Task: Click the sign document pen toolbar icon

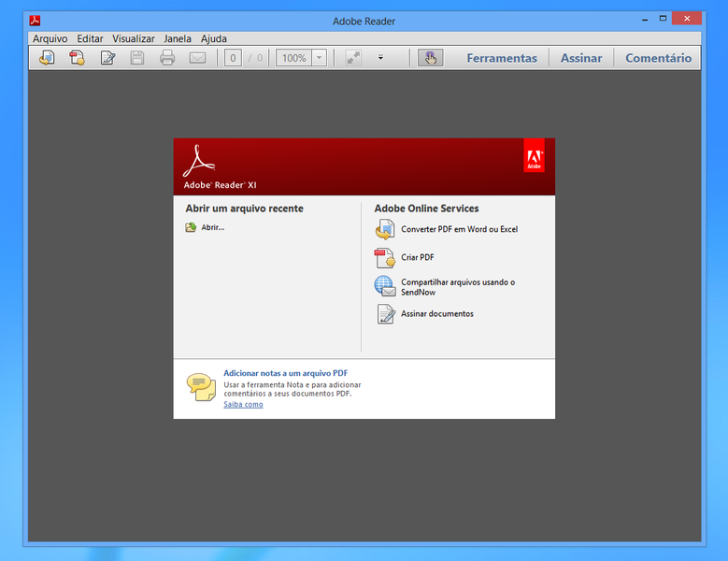Action: pos(107,58)
